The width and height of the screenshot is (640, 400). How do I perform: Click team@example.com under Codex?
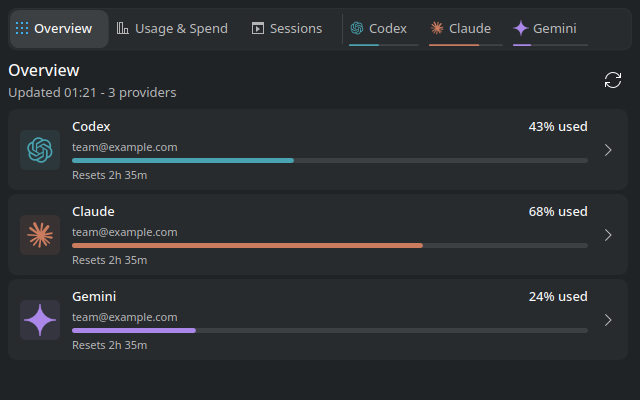pyautogui.click(x=124, y=147)
